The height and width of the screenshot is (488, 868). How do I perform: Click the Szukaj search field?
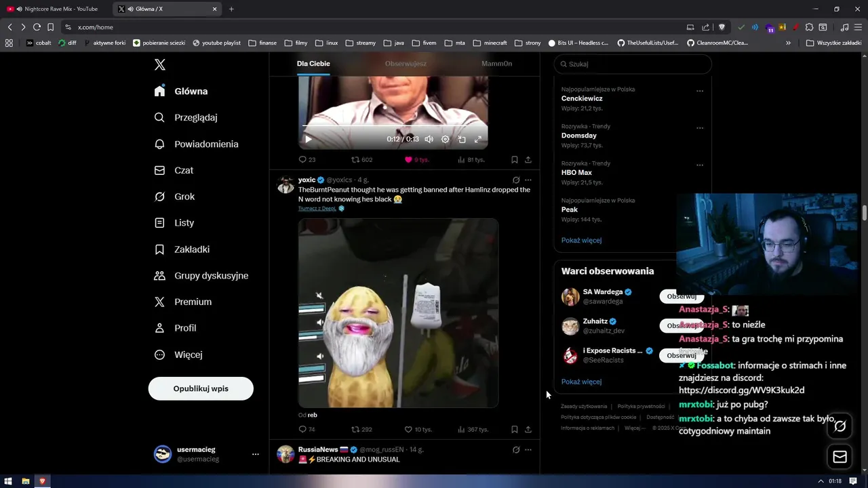[x=633, y=64]
